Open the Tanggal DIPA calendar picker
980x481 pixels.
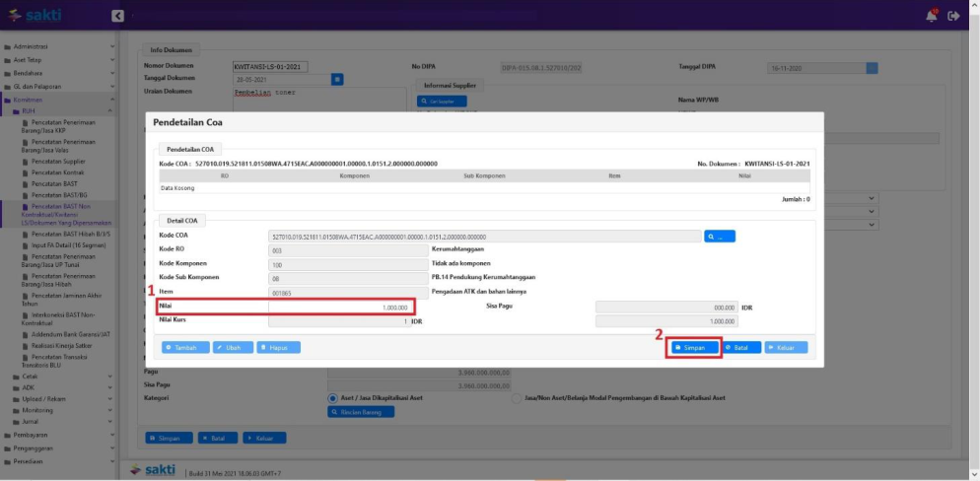(x=872, y=68)
